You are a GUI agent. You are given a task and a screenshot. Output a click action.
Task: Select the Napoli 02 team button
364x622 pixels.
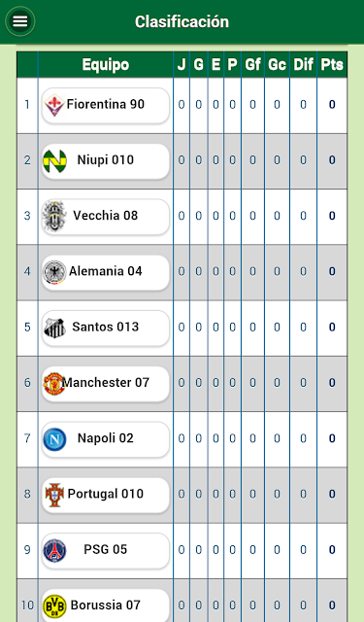106,439
